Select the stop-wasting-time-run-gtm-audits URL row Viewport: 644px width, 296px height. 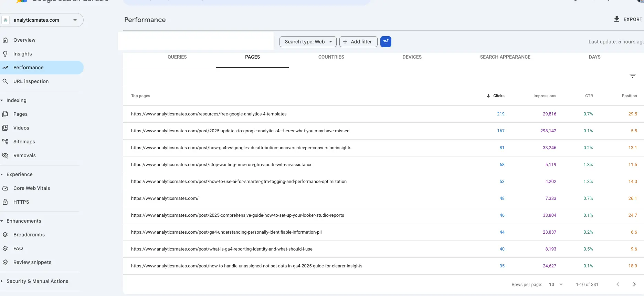click(383, 165)
